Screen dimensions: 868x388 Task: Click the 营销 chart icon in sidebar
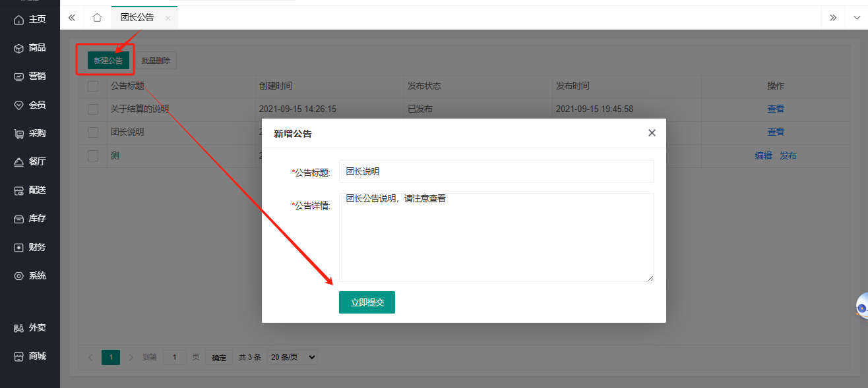(x=18, y=76)
